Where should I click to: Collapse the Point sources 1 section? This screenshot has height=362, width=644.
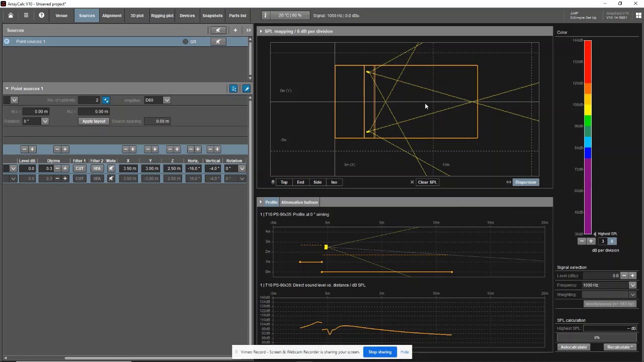(7, 88)
